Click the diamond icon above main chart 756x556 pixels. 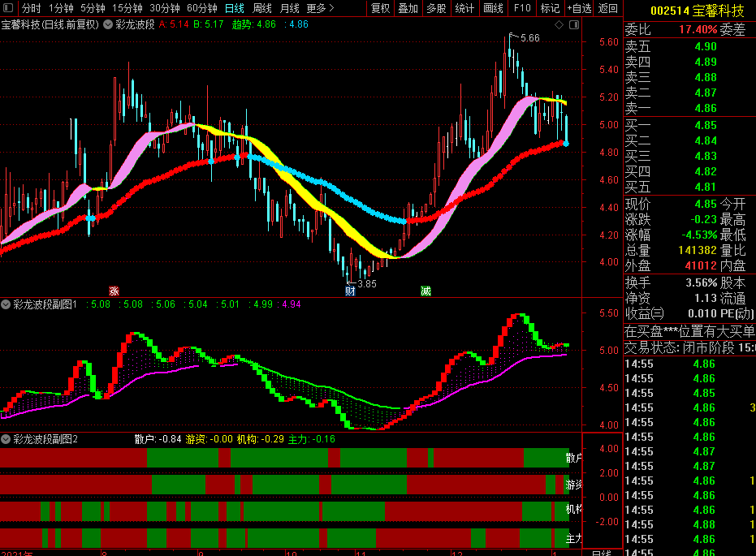click(x=559, y=25)
